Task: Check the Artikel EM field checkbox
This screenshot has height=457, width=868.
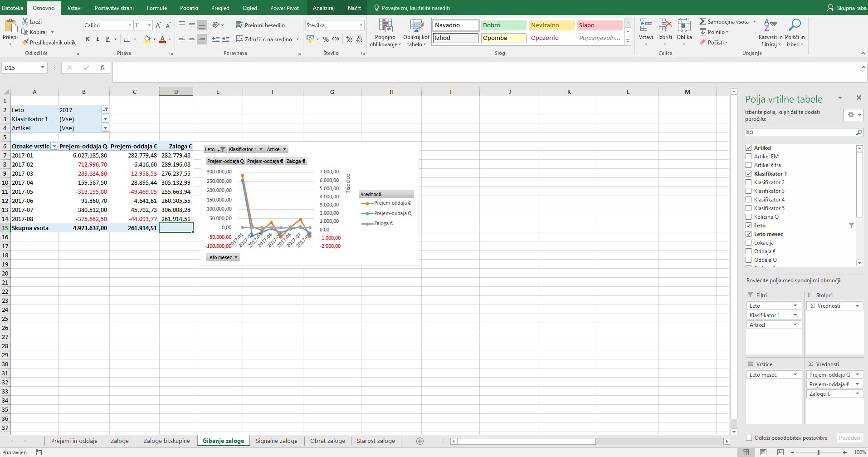Action: point(748,156)
